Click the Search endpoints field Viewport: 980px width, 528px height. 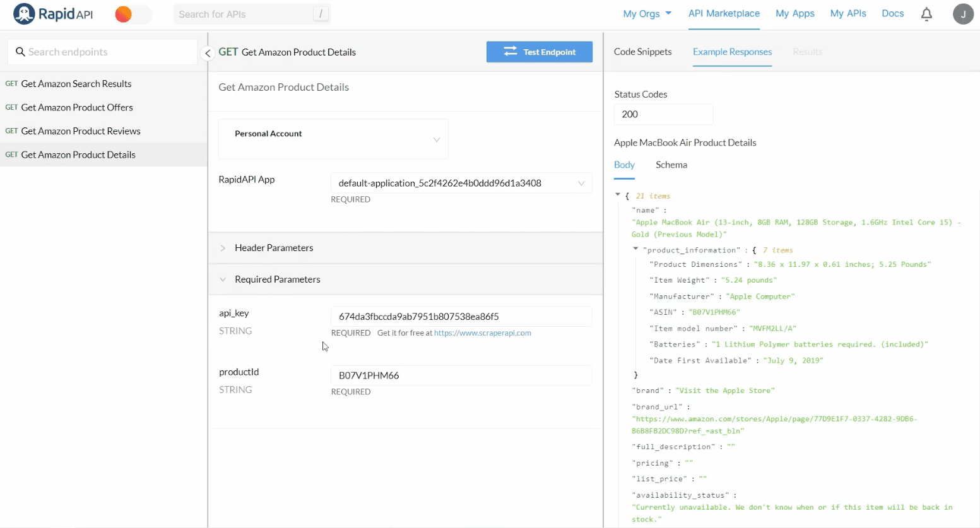pyautogui.click(x=103, y=52)
